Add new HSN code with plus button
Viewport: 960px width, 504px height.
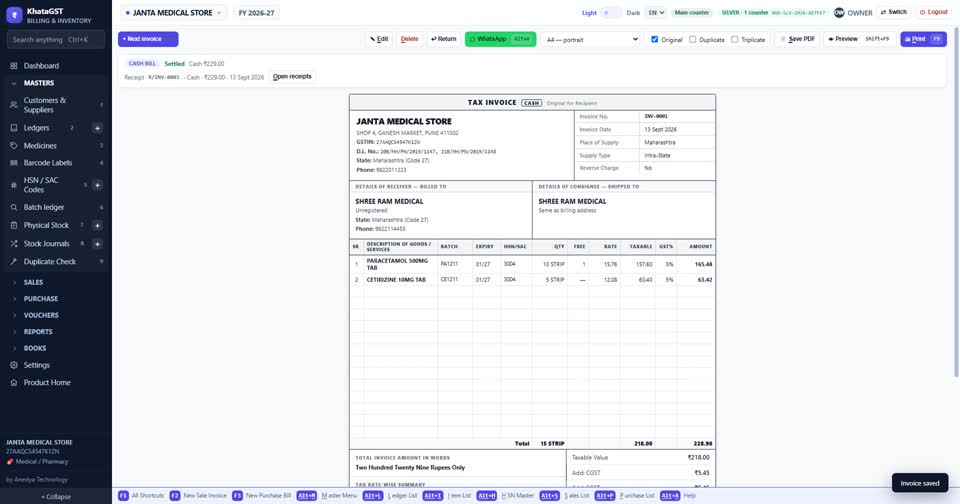coord(97,185)
